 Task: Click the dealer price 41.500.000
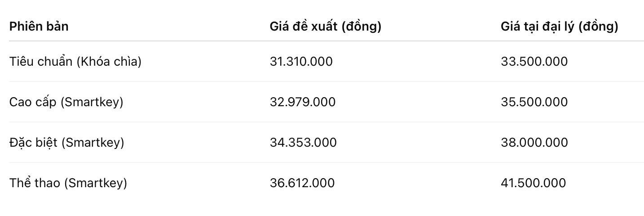(534, 183)
